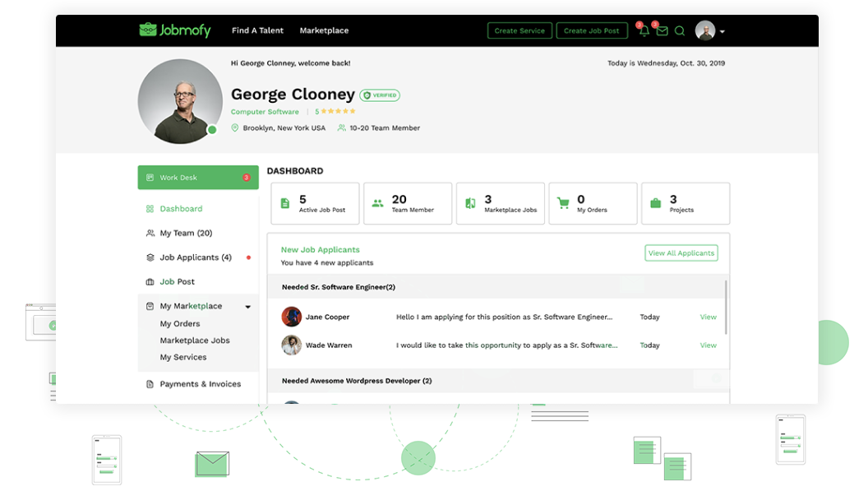
Task: Open Find A Talent menu
Action: pyautogui.click(x=257, y=30)
